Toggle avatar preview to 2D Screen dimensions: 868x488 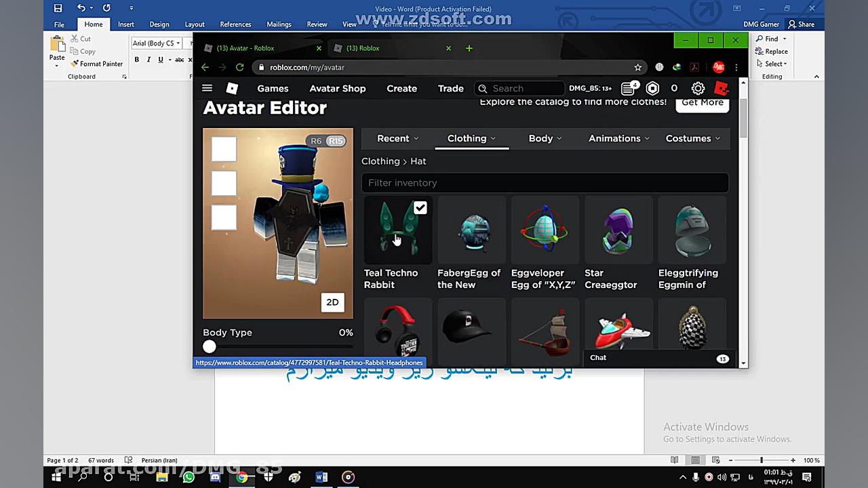pos(332,302)
